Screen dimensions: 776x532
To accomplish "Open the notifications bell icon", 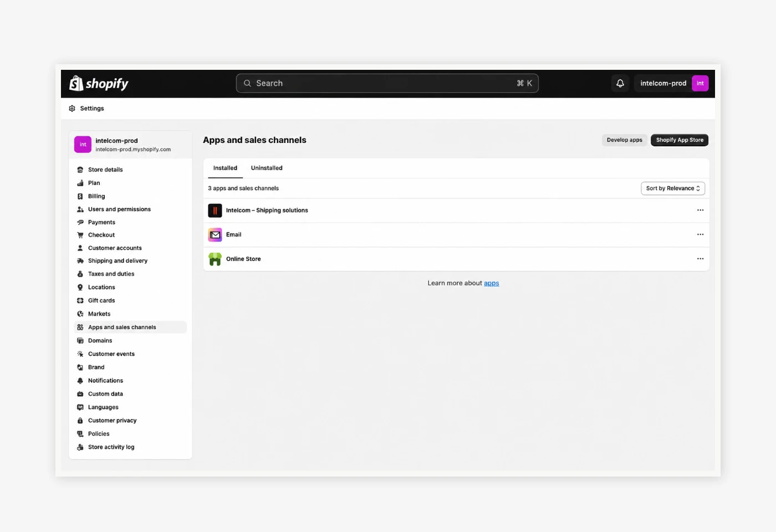I will 620,83.
